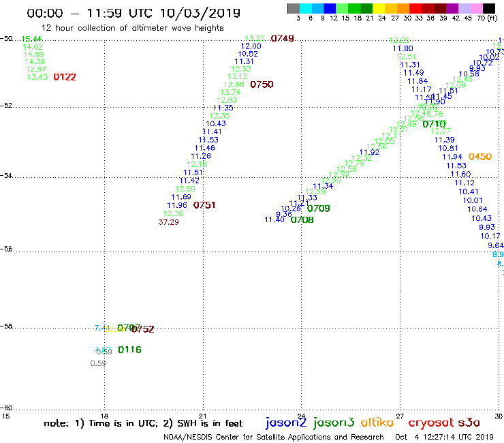Click the 27 longitude axis label
The height and width of the screenshot is (443, 504).
click(x=400, y=416)
